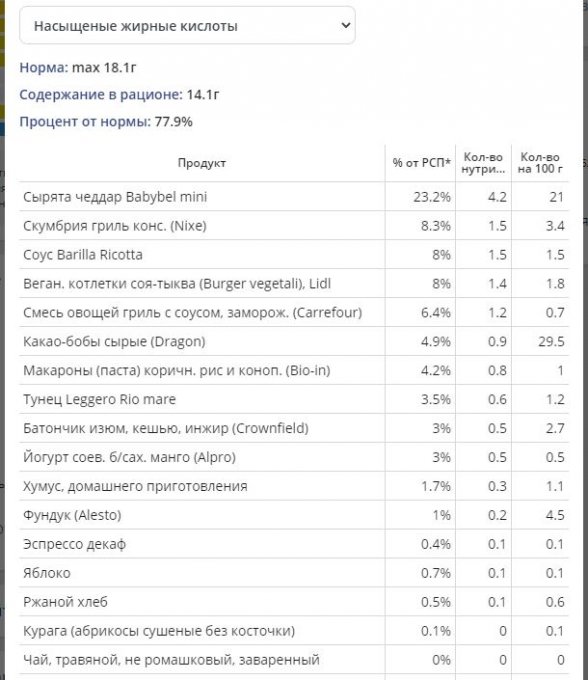The height and width of the screenshot is (680, 588).
Task: Sort by the Продукт column header
Action: (202, 163)
